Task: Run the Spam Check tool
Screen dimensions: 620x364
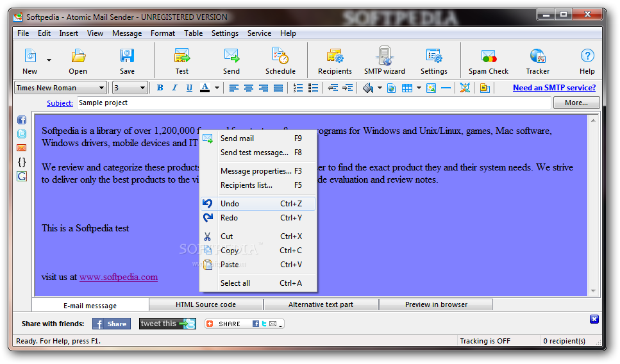Action: pos(489,60)
